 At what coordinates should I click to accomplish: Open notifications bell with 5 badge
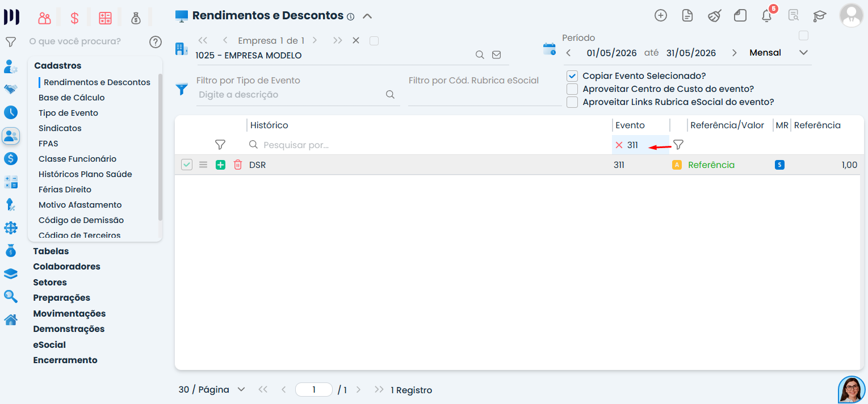pos(767,15)
